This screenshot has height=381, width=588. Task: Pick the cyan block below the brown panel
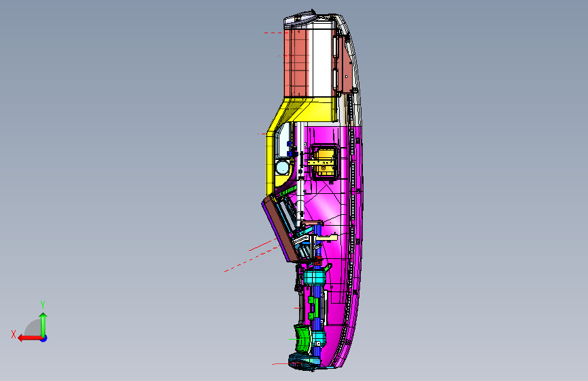[313, 278]
